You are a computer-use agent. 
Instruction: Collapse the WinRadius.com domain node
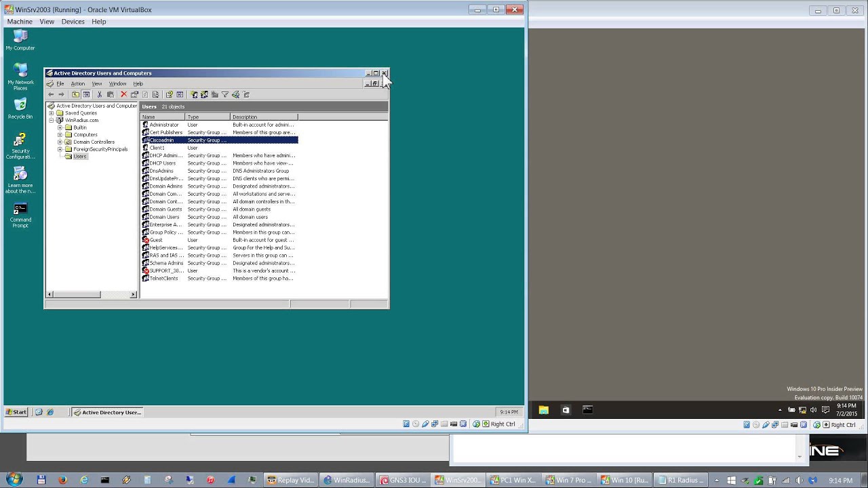click(52, 120)
